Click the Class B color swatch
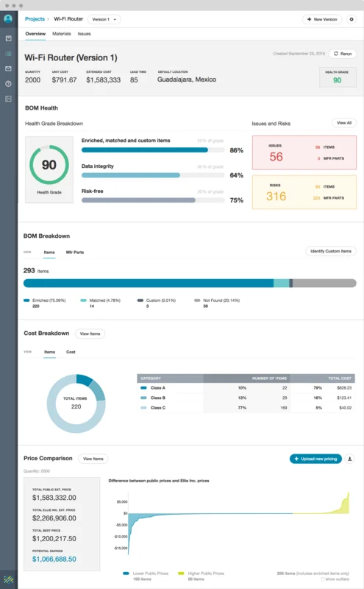 click(143, 398)
